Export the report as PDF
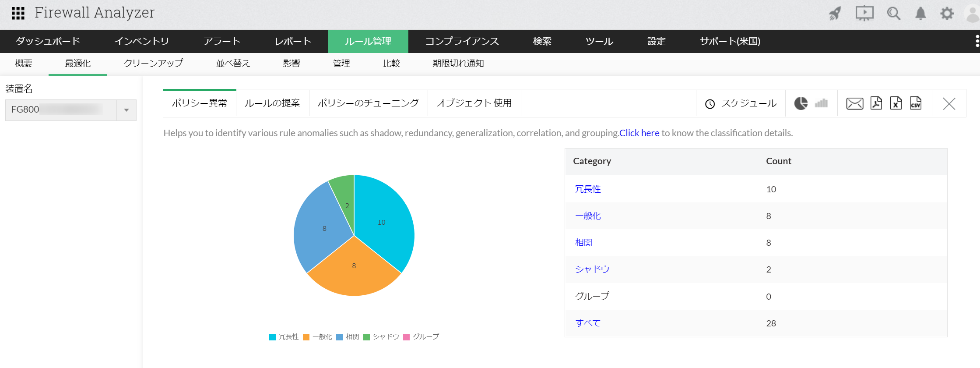The width and height of the screenshot is (980, 368). point(876,103)
